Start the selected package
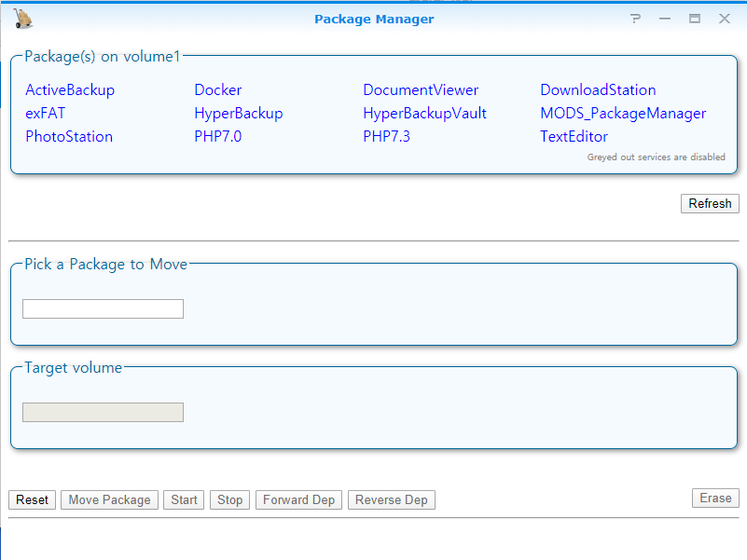This screenshot has height=560, width=747. tap(184, 500)
